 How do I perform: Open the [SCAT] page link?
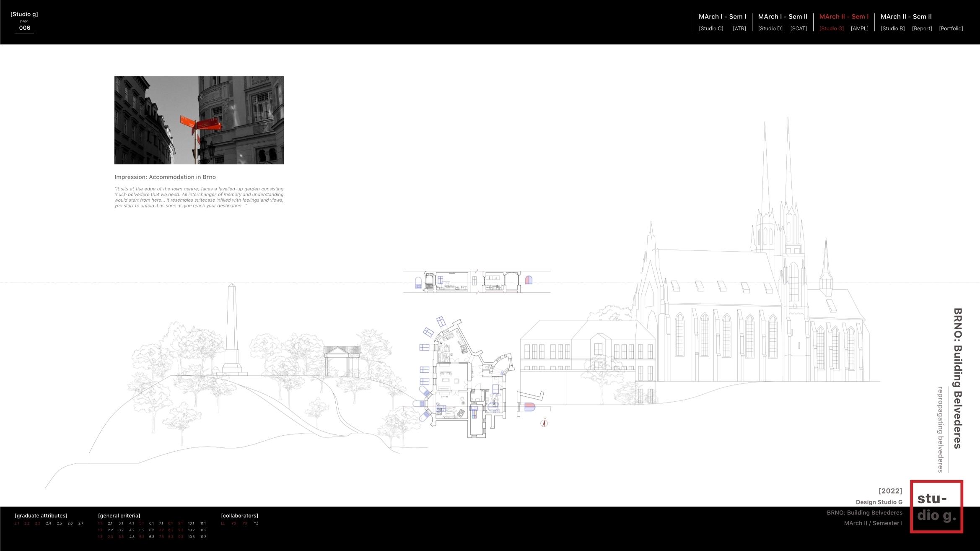799,29
